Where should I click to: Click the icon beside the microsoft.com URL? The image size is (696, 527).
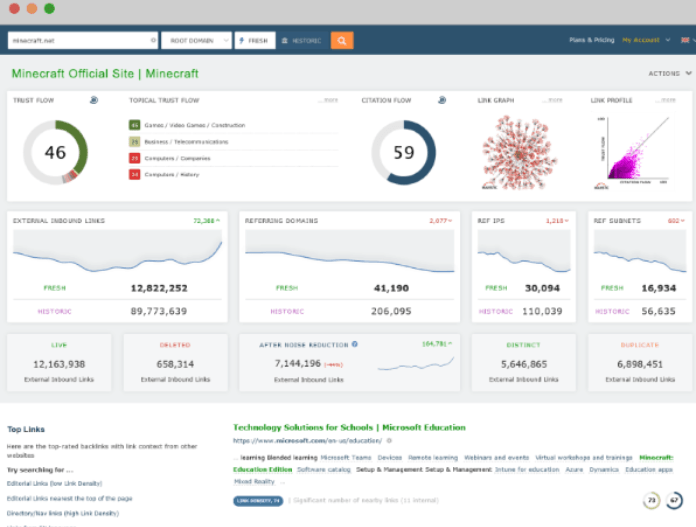(x=389, y=441)
